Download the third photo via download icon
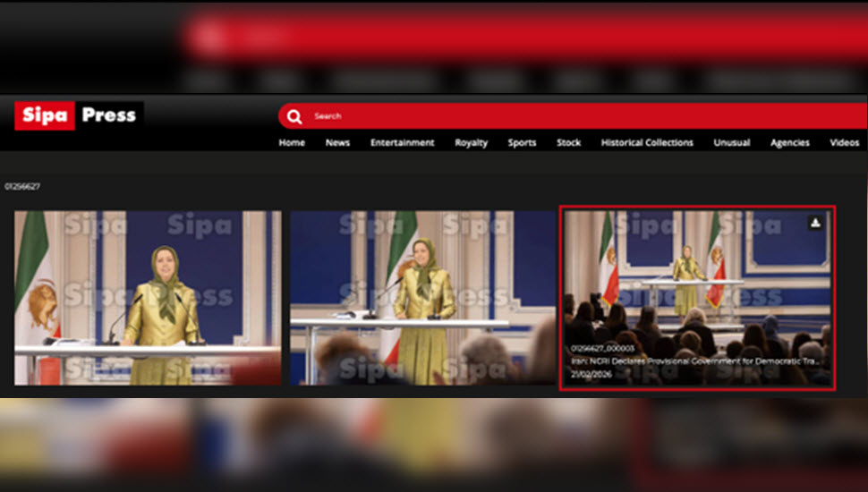 [x=815, y=223]
